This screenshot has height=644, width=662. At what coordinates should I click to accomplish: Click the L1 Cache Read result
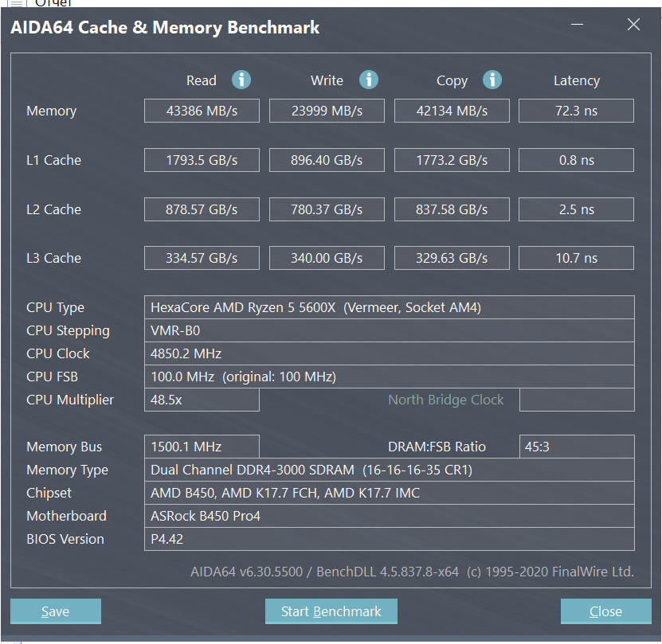pyautogui.click(x=202, y=160)
